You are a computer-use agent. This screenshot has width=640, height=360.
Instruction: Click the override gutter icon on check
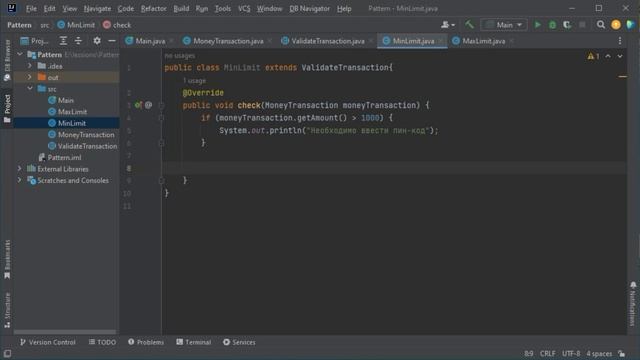tap(138, 105)
